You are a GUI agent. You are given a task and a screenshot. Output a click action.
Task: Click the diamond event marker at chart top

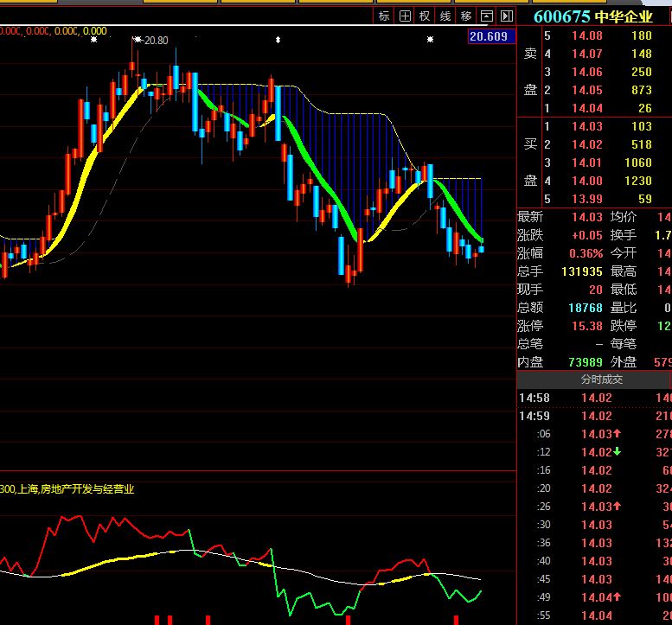(278, 40)
